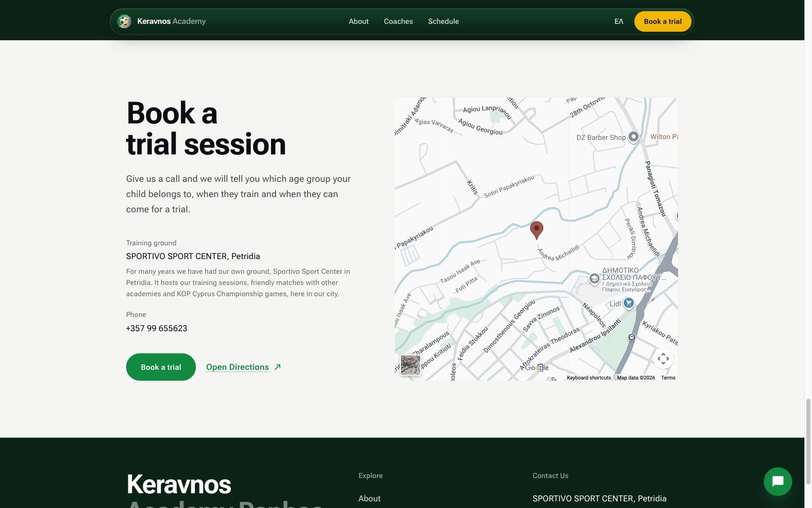Switch language with the ΕΛ button

(619, 21)
